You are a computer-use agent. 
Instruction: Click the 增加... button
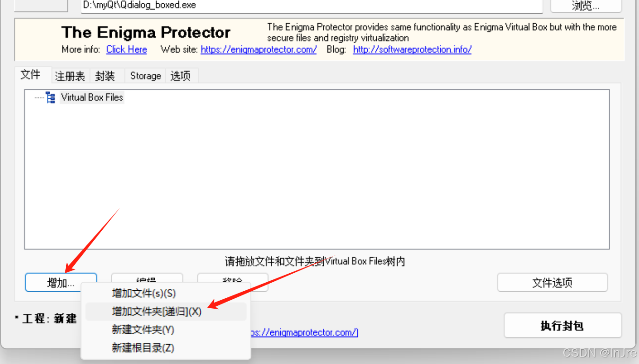pyautogui.click(x=61, y=282)
